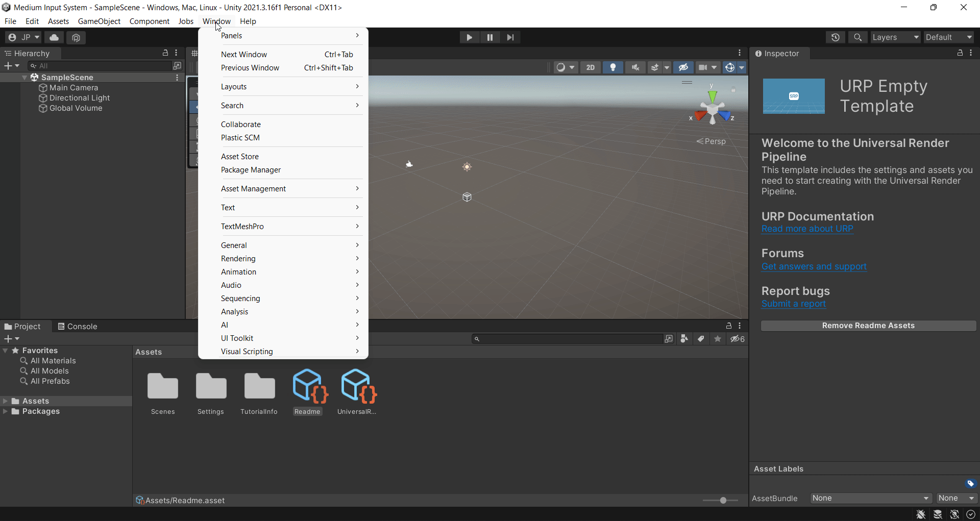The height and width of the screenshot is (521, 980).
Task: Open the Get answers and support link
Action: point(814,266)
